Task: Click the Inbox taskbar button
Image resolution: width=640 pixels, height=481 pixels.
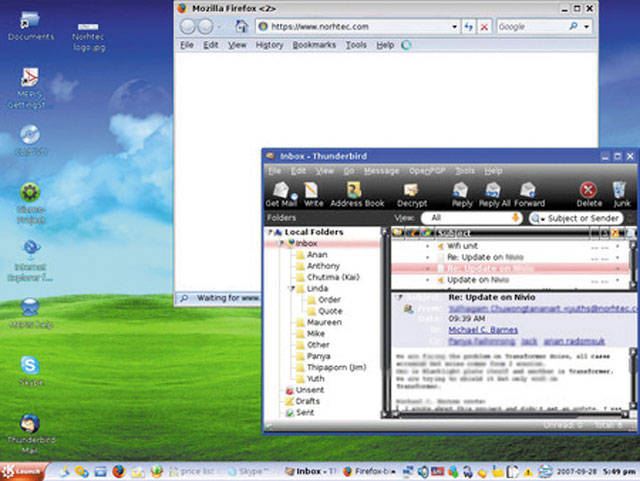Action: [311, 472]
